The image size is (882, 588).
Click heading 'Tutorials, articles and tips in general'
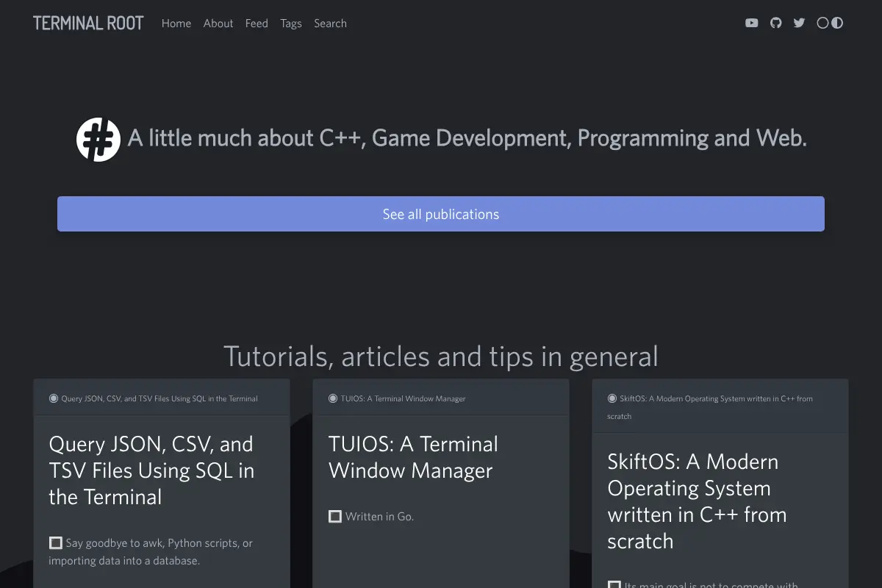click(441, 356)
